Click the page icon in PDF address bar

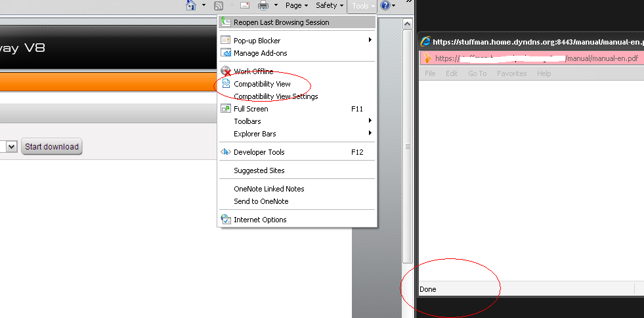click(427, 58)
